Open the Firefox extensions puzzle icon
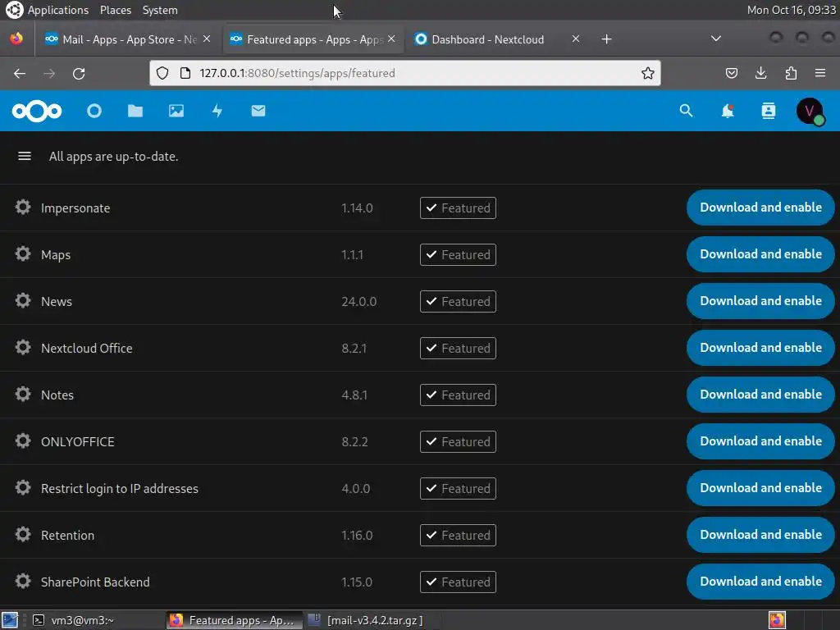Screen dimensions: 840x630 pos(791,73)
